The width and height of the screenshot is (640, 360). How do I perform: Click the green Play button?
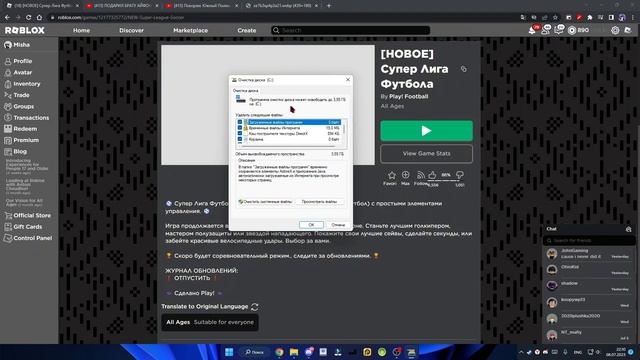(427, 131)
